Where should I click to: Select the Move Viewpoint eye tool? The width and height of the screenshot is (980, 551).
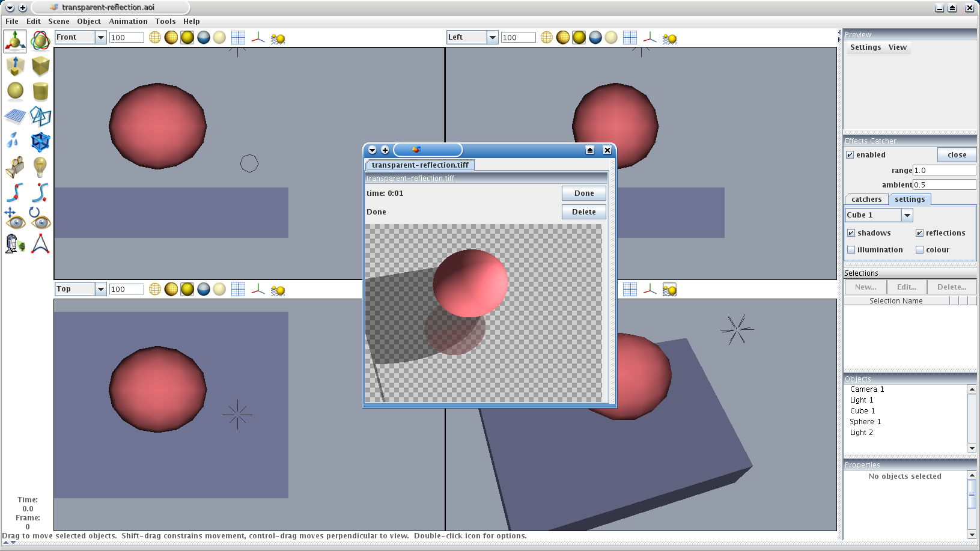coord(15,218)
